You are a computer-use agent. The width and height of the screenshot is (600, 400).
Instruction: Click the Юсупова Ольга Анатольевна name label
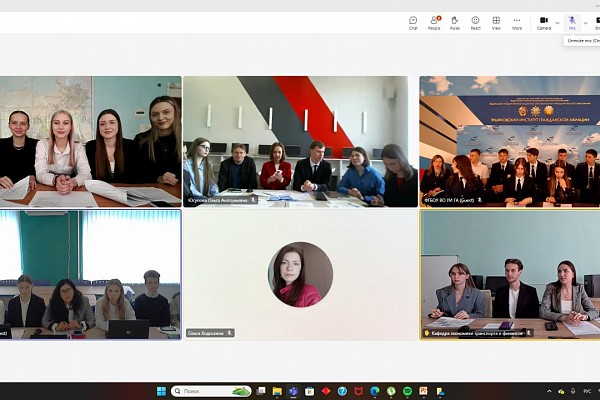(x=218, y=200)
